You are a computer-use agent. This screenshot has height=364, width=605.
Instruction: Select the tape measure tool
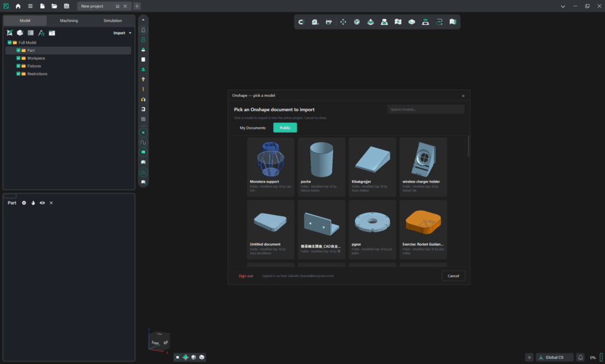coord(315,22)
